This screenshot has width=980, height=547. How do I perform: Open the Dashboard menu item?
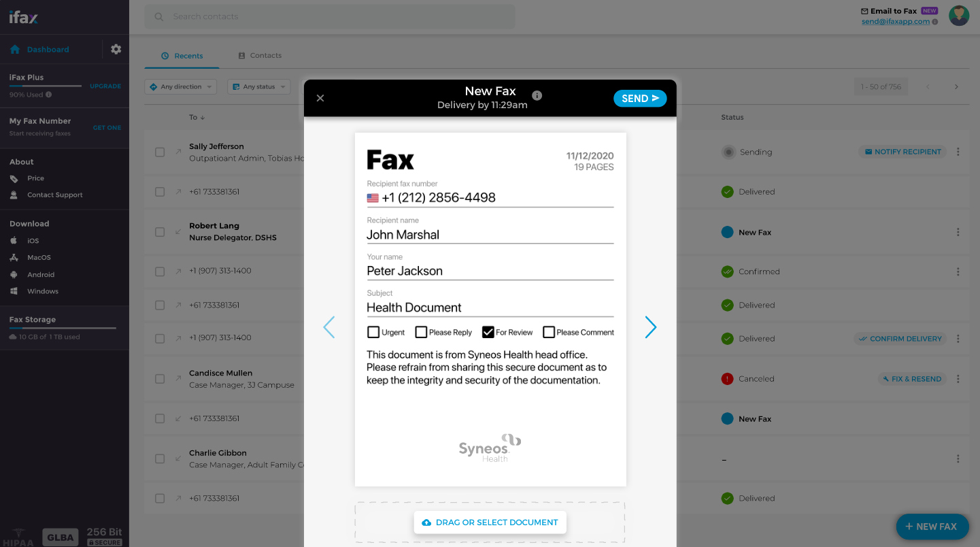coord(48,50)
